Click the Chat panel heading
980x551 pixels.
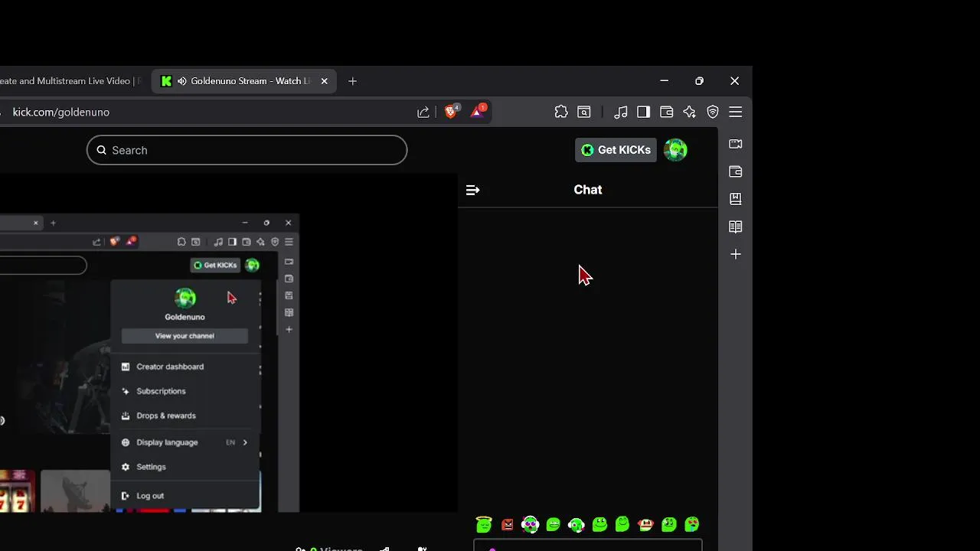(x=588, y=190)
